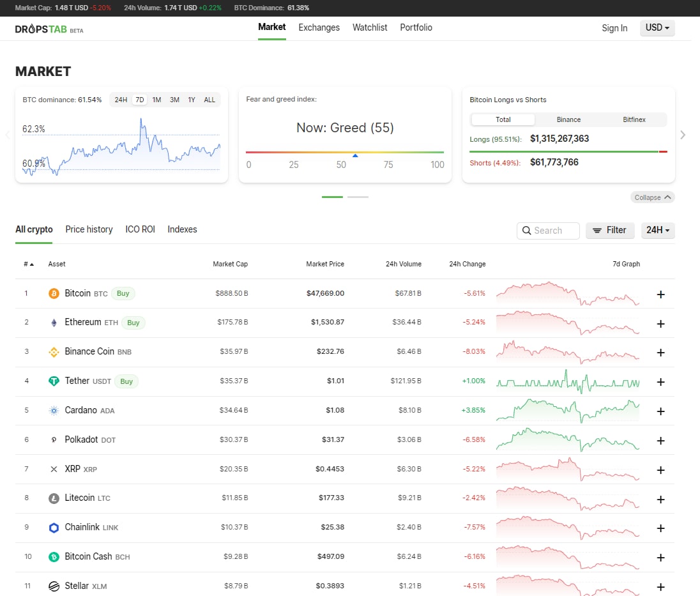Open Bitcoin's 7d graph

point(567,293)
